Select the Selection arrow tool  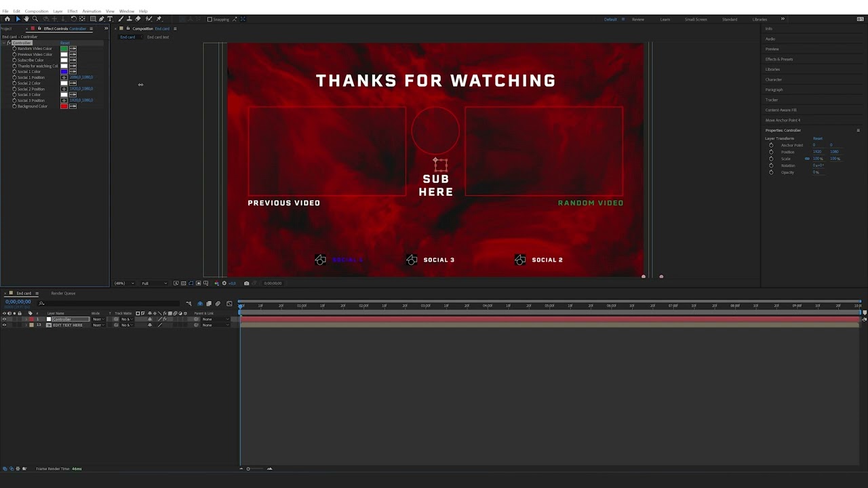point(18,19)
